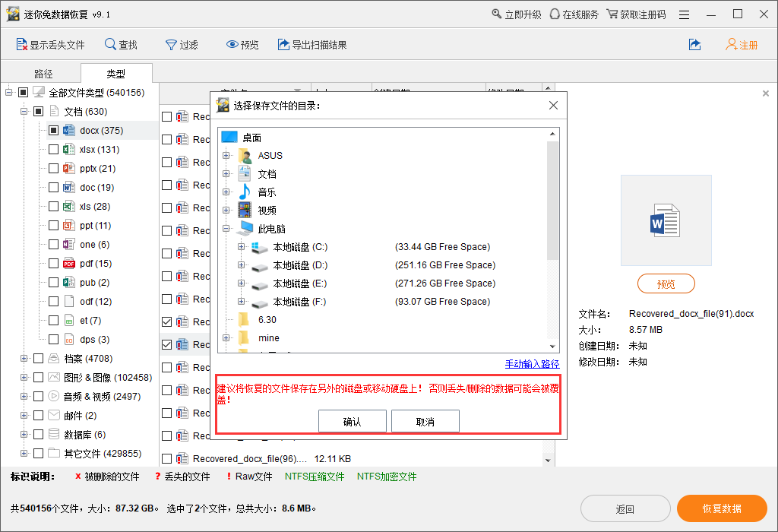Toggle checkbox for 音频 & 视频 (2497)
The width and height of the screenshot is (778, 532).
(38, 397)
